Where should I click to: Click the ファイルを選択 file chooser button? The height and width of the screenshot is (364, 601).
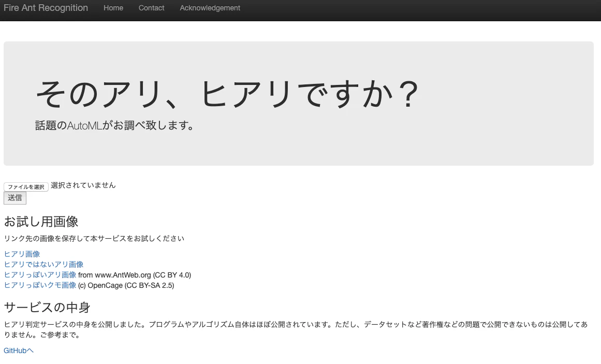click(x=26, y=187)
